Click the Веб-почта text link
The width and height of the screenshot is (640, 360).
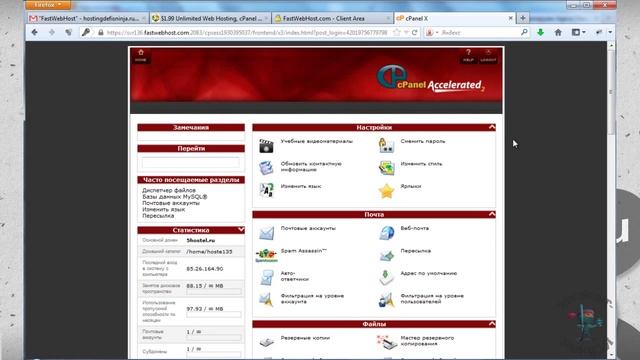415,228
